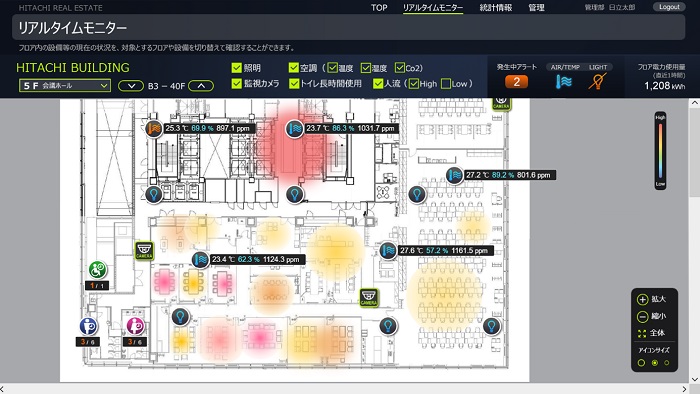Open the リアルタイムモニター tab
This screenshot has width=700, height=394.
point(433,8)
